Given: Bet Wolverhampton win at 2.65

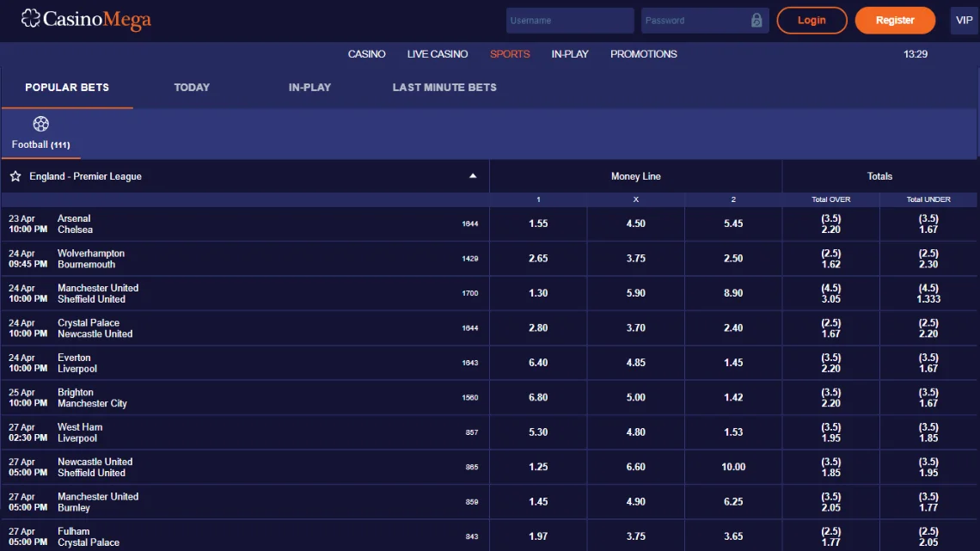Looking at the screenshot, I should coord(538,259).
